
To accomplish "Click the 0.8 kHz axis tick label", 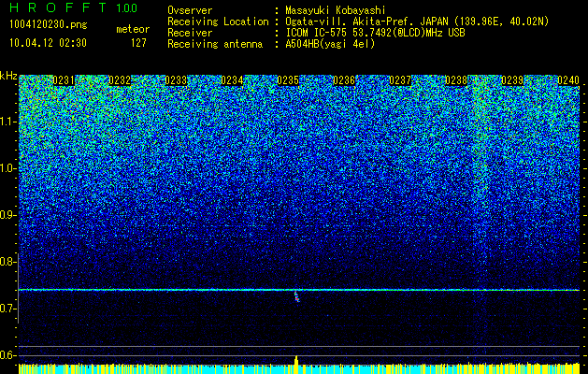I will 7,262.
